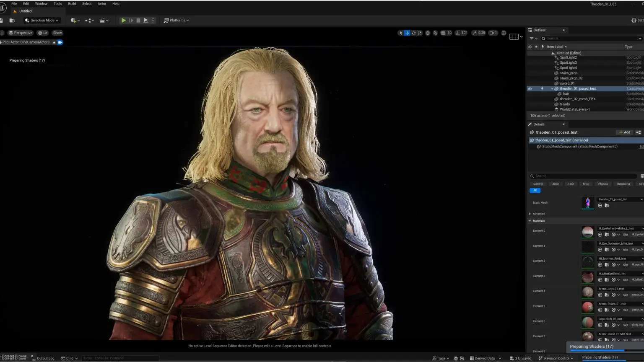Screen dimensions: 644x362
Task: Toggle grid snapping in viewport toolbar
Action: (x=443, y=33)
